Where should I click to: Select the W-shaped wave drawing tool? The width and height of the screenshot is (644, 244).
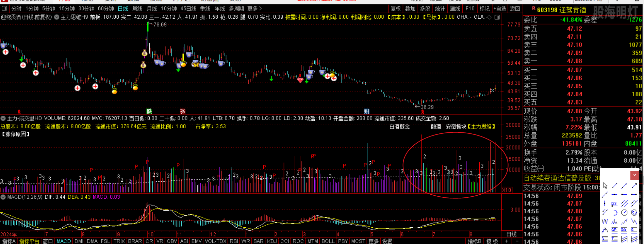coord(605,222)
